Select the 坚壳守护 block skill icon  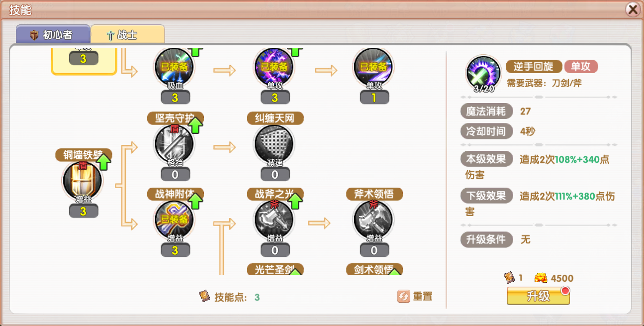point(175,145)
